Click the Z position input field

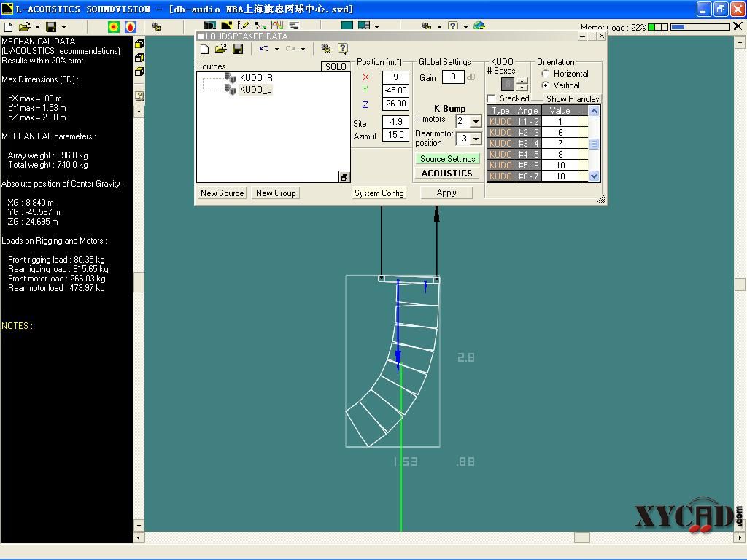(395, 104)
